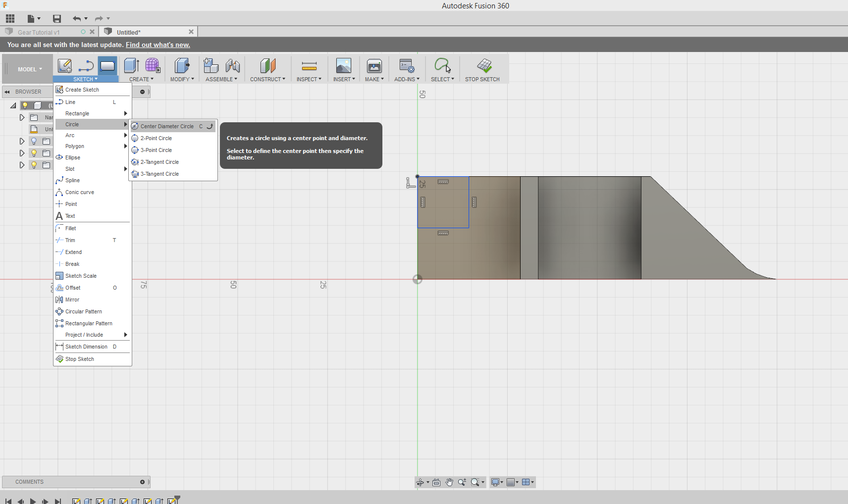
Task: Expand the Named Views folder node
Action: tap(22, 117)
